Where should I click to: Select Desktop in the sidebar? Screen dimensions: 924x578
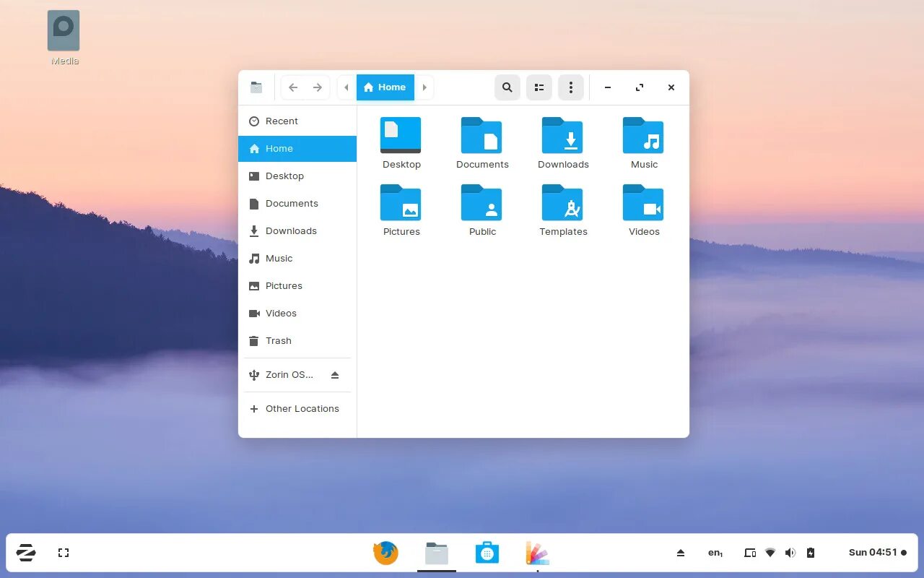(297, 176)
